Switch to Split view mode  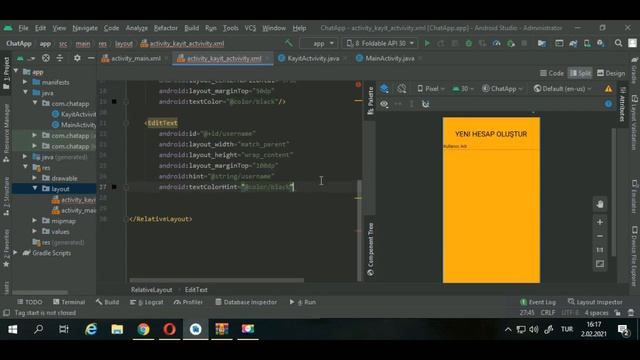pyautogui.click(x=580, y=73)
